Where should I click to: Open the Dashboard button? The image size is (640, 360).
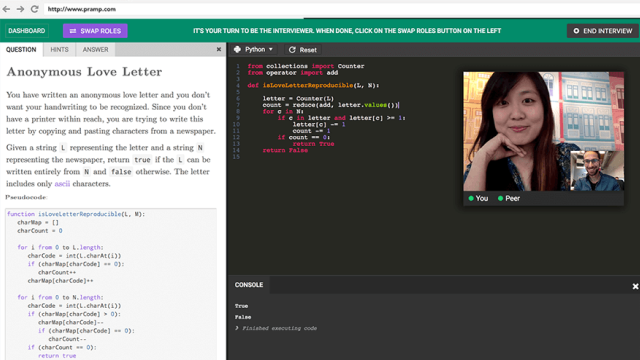[x=27, y=31]
